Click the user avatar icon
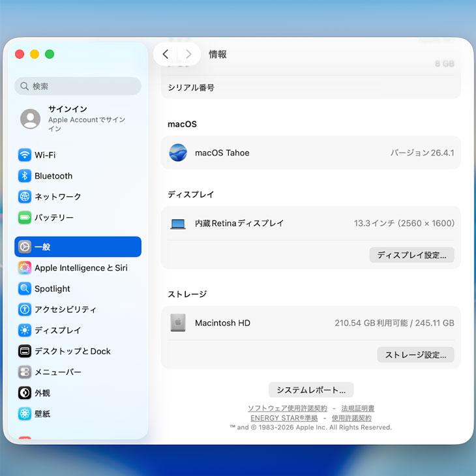Viewport: 476px width, 476px height. 31,119
